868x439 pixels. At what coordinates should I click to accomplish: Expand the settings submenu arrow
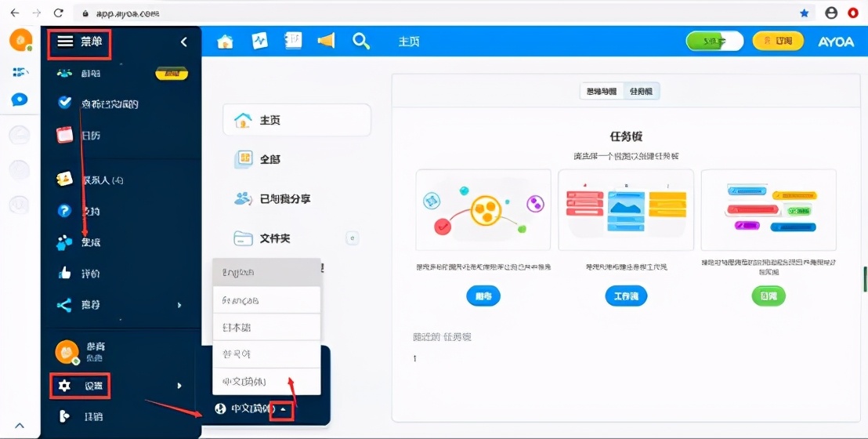pos(179,386)
